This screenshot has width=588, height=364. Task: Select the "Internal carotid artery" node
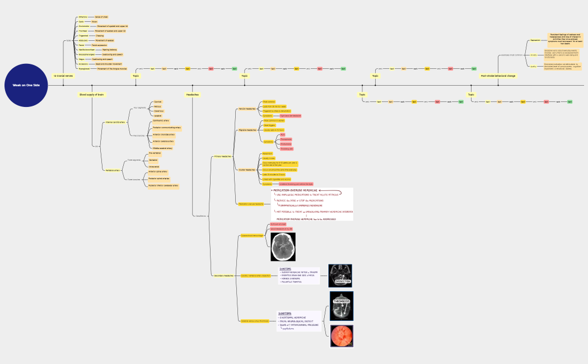pos(115,122)
